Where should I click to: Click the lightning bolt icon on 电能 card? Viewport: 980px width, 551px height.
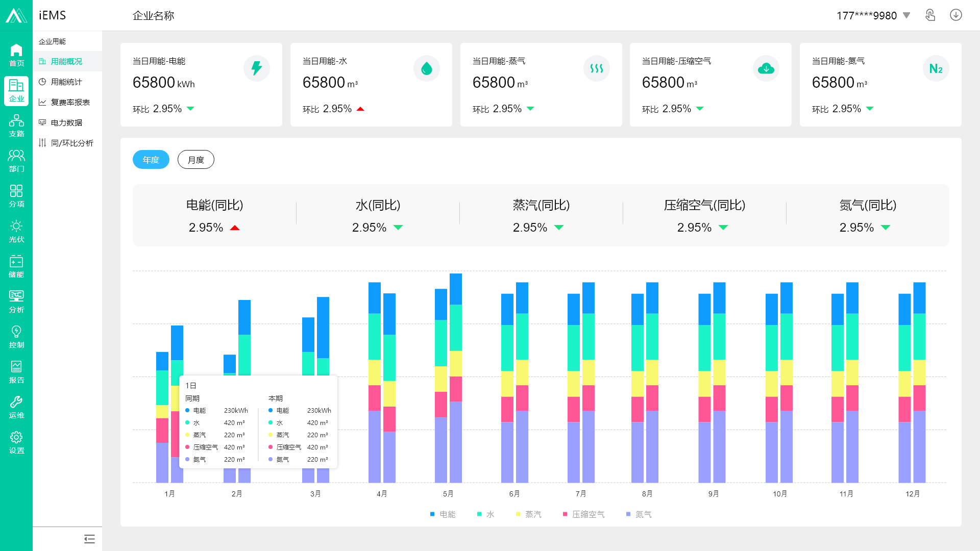[x=257, y=68]
